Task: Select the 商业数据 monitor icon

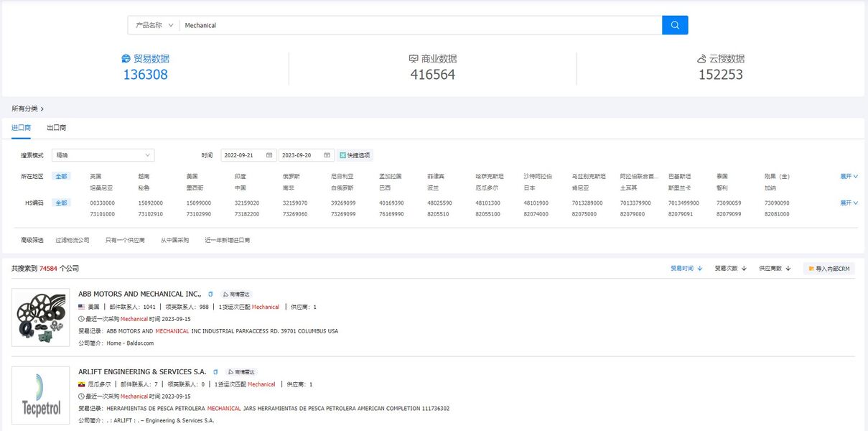Action: coord(414,59)
